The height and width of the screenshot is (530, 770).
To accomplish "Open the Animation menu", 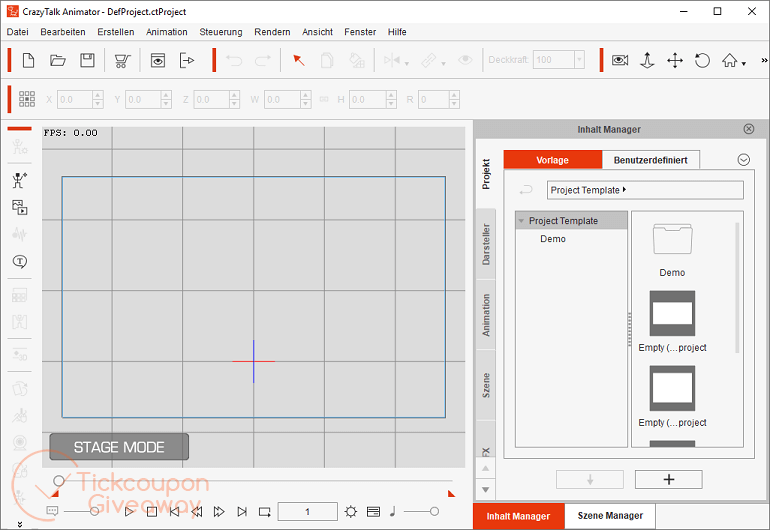I will coord(167,32).
